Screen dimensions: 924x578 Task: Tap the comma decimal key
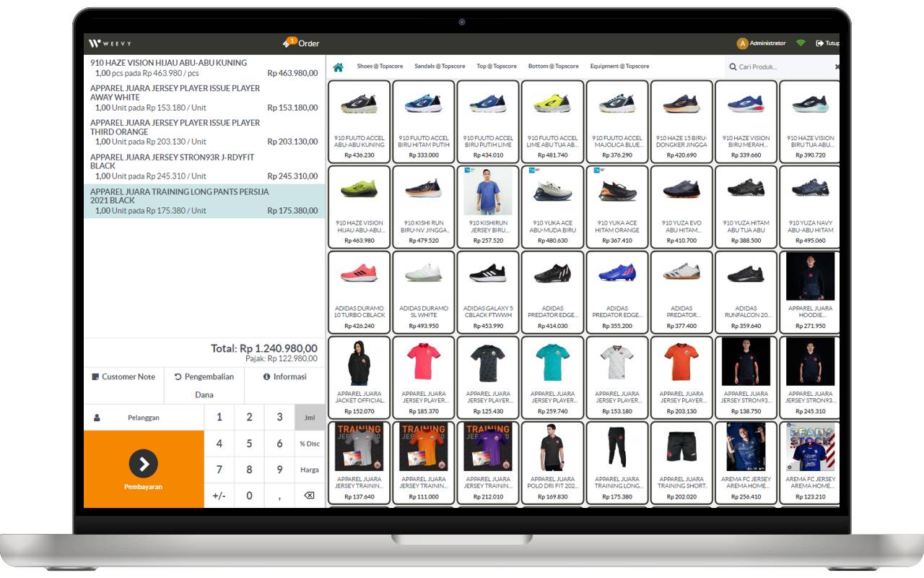point(279,496)
